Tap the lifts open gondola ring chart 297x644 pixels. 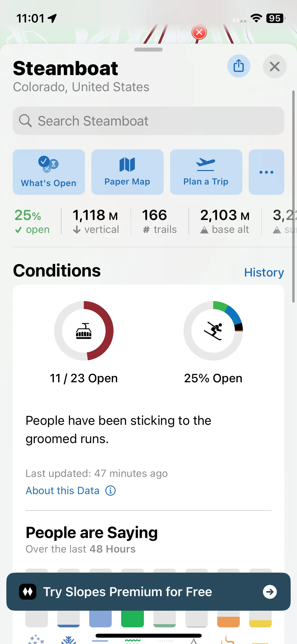(84, 331)
